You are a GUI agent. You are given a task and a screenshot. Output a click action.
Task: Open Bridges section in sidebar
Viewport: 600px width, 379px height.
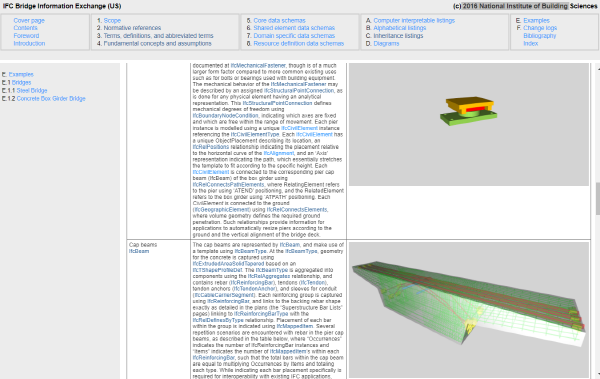21,83
